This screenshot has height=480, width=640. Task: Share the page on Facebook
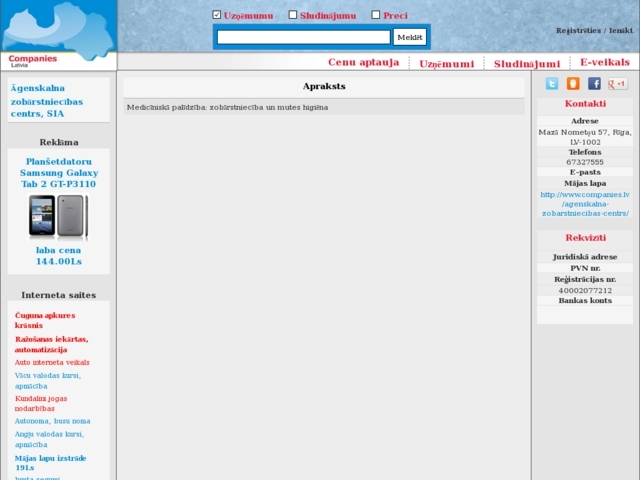pos(594,84)
